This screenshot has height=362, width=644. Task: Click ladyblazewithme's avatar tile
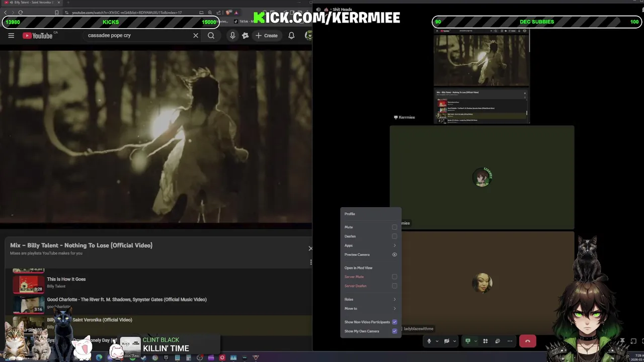(482, 283)
